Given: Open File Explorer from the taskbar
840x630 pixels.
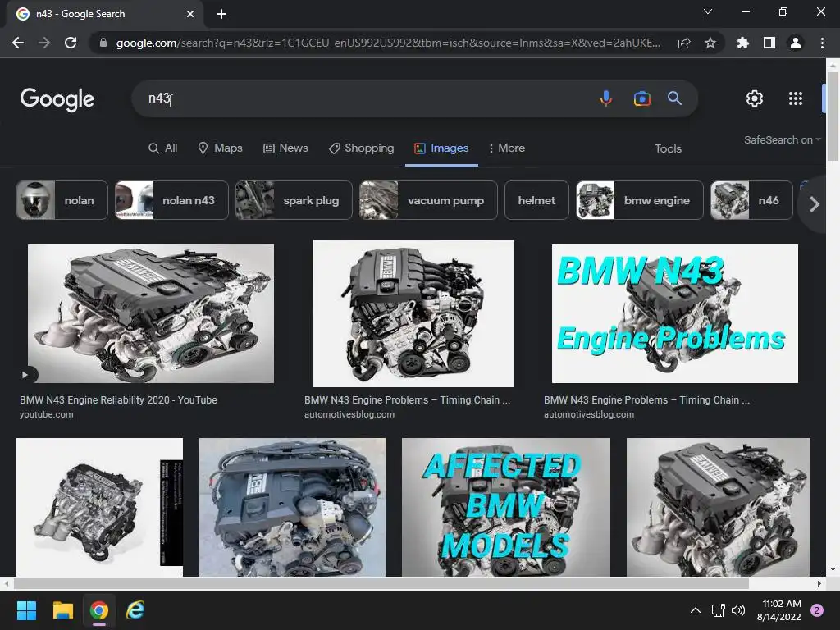Looking at the screenshot, I should point(62,610).
